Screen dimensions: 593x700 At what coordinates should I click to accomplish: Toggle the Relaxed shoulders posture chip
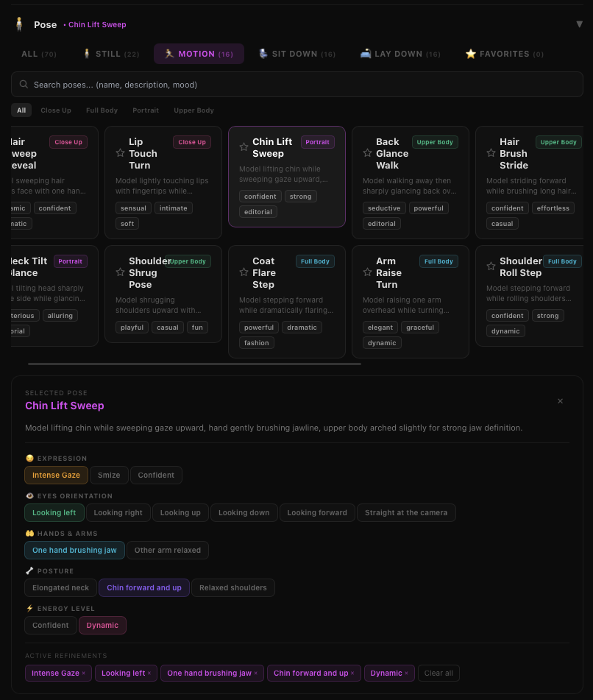click(233, 588)
